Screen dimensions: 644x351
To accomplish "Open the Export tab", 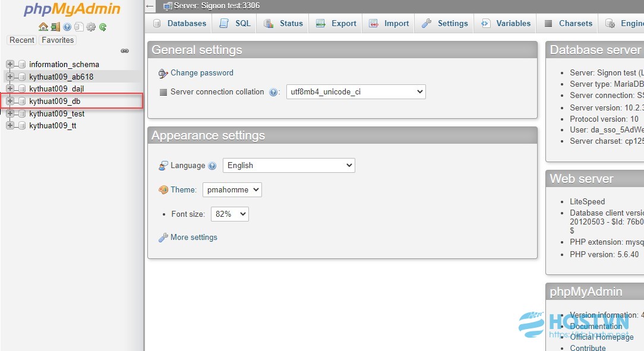I will 336,23.
